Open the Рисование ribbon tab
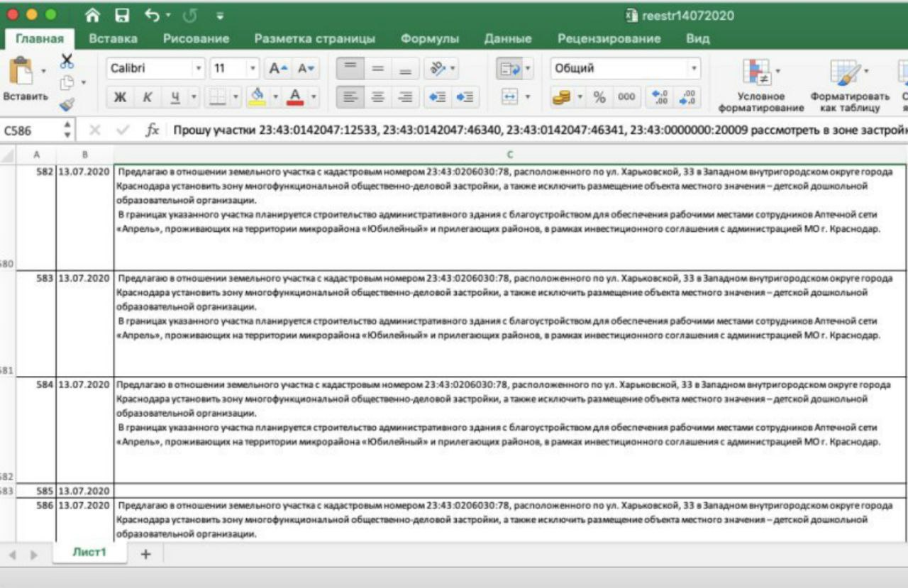 click(x=196, y=39)
